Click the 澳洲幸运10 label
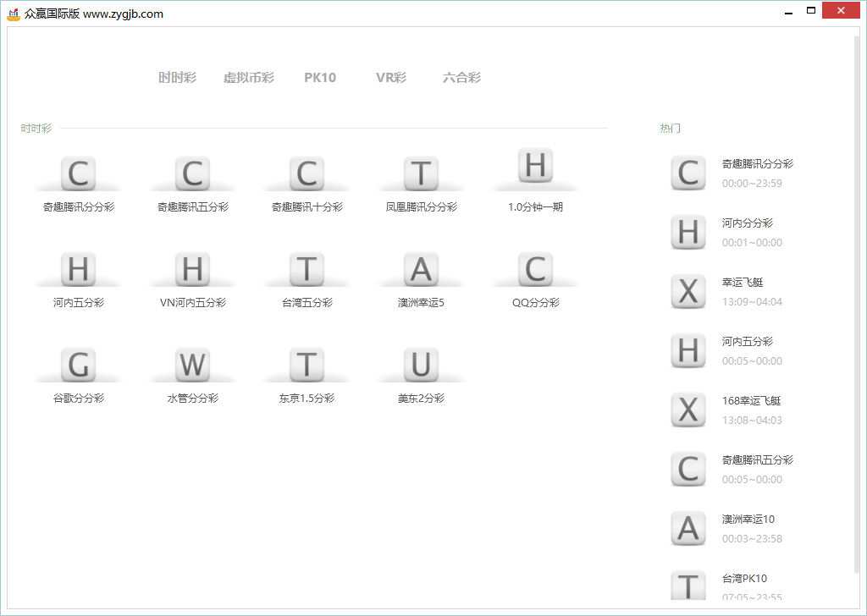Screen dimensions: 867x616 point(748,519)
